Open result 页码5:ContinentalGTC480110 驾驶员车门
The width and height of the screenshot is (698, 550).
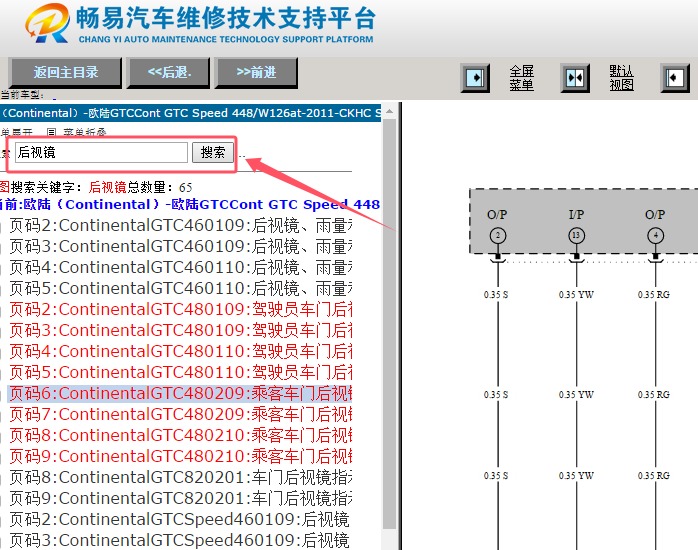click(x=180, y=372)
